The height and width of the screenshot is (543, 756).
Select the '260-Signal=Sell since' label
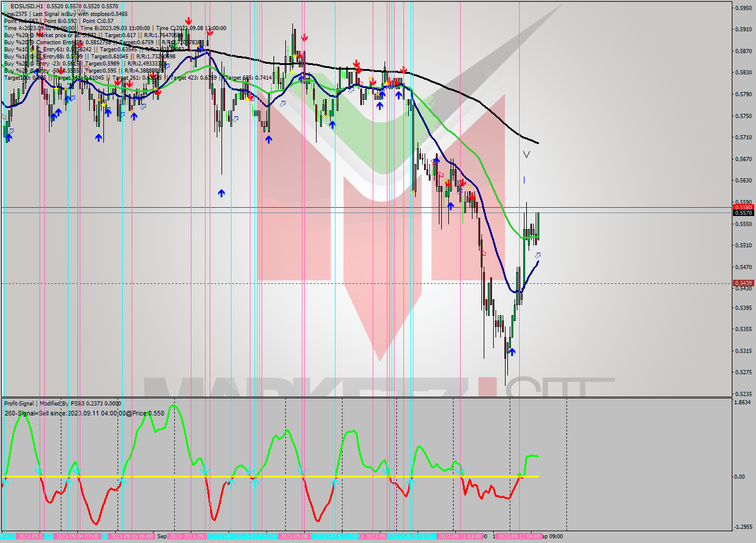point(84,413)
